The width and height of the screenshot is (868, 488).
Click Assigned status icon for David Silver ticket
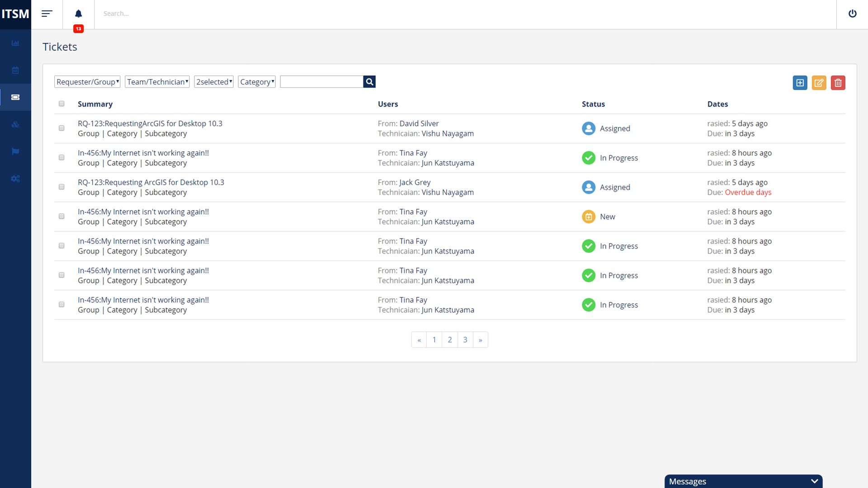(588, 128)
